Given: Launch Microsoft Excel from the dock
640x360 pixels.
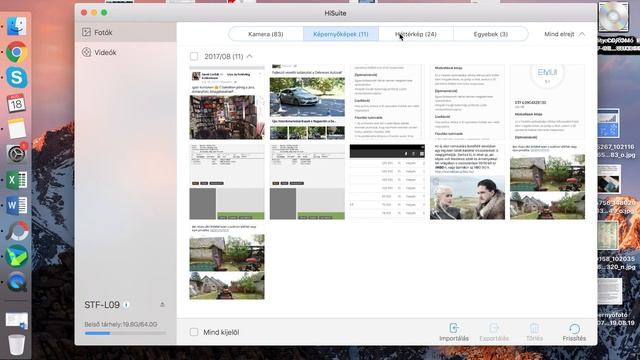Looking at the screenshot, I should point(16,180).
